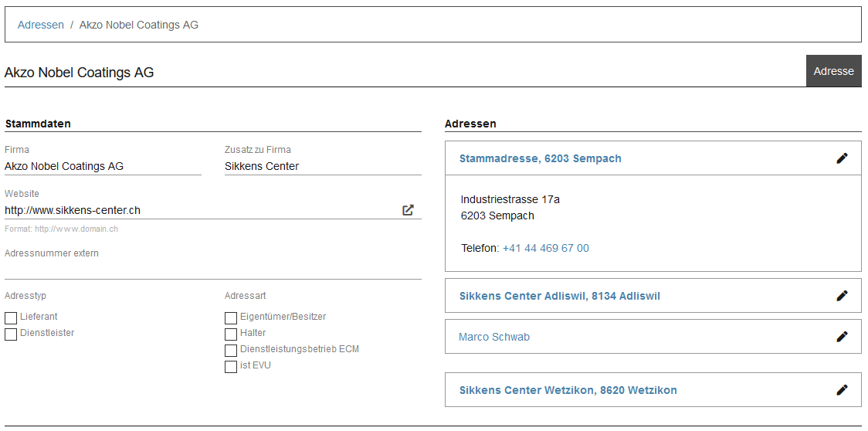Image resolution: width=868 pixels, height=431 pixels.
Task: Edit the Stammadresse Sempach pencil icon
Action: pyautogui.click(x=842, y=158)
